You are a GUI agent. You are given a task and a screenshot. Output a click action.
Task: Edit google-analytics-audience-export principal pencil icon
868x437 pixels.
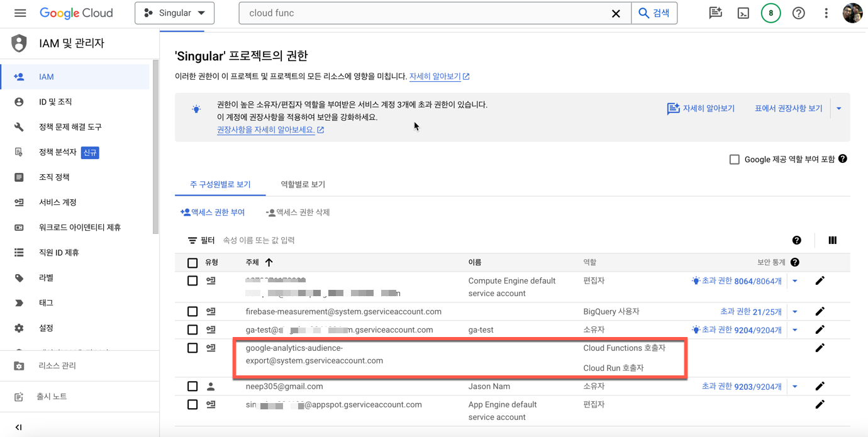point(820,348)
